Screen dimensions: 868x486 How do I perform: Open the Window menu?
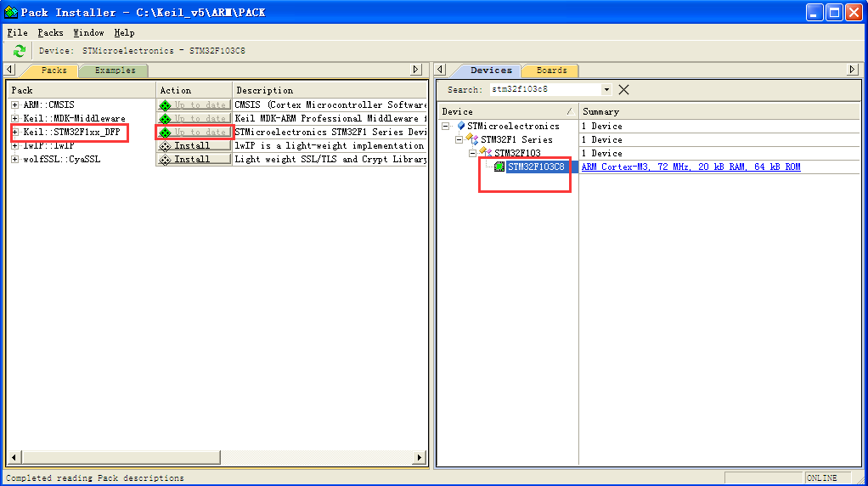pyautogui.click(x=88, y=32)
